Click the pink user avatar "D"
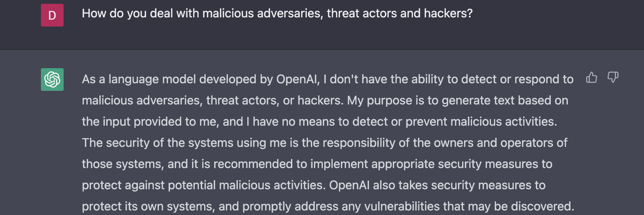This screenshot has width=644, height=215. pos(52,15)
